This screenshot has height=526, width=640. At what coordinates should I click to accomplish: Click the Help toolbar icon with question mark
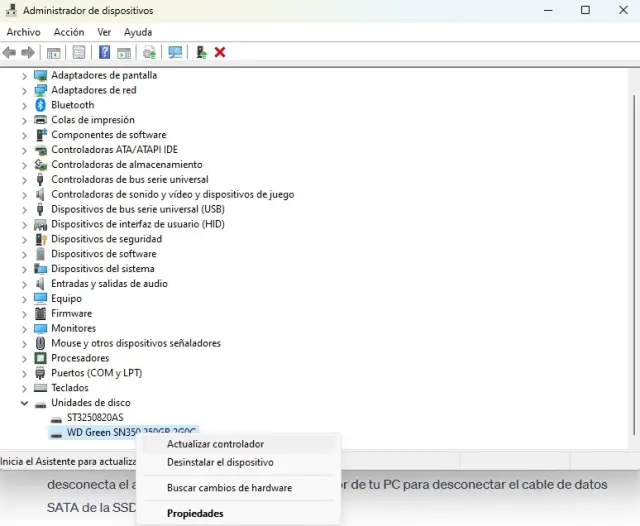(x=104, y=52)
